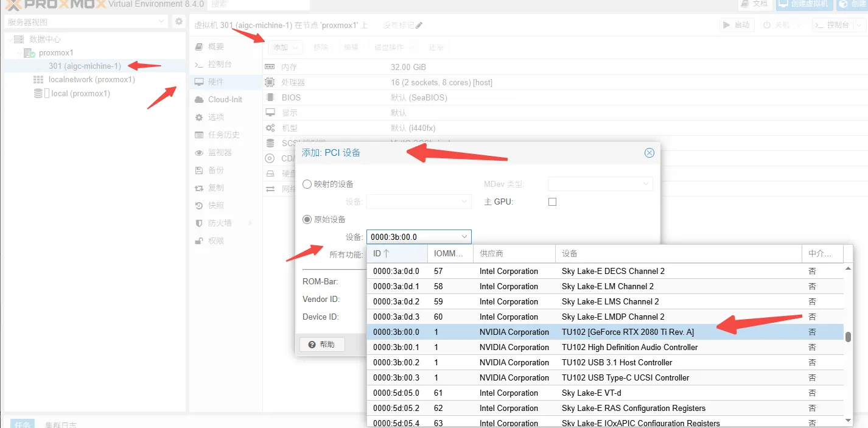Click the close icon on Add PCI dialog
The image size is (868, 428).
click(x=649, y=153)
